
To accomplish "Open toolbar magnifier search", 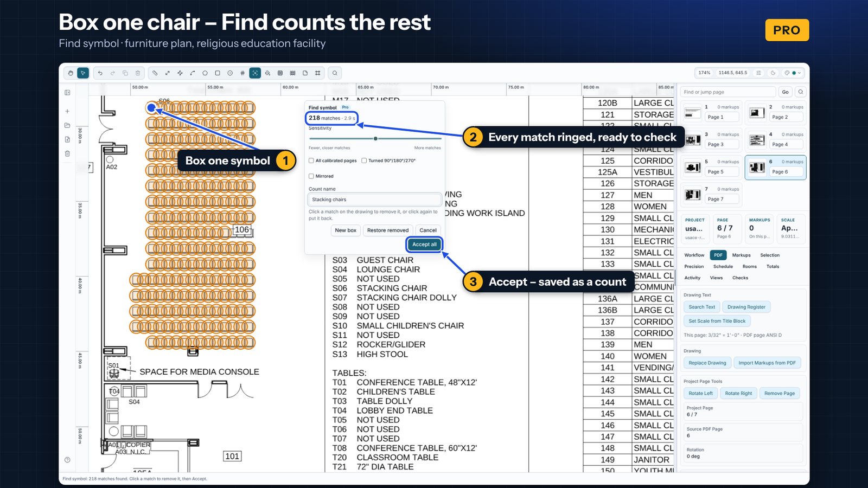I will (335, 73).
